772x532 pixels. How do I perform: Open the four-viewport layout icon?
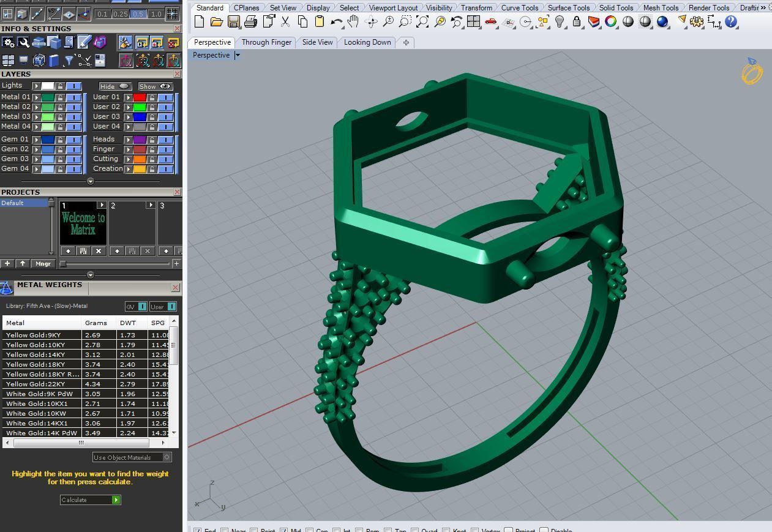coord(473,22)
